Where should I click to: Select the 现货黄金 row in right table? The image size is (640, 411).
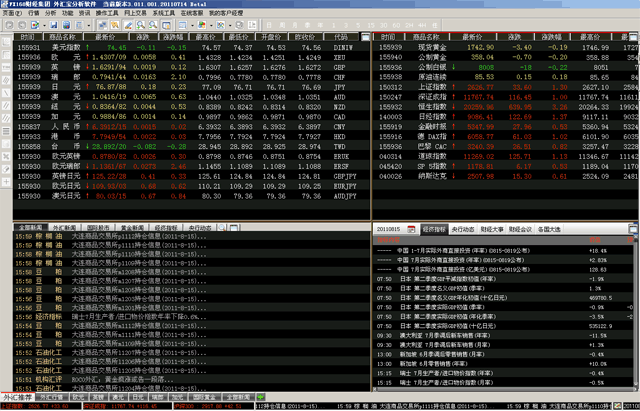click(505, 47)
